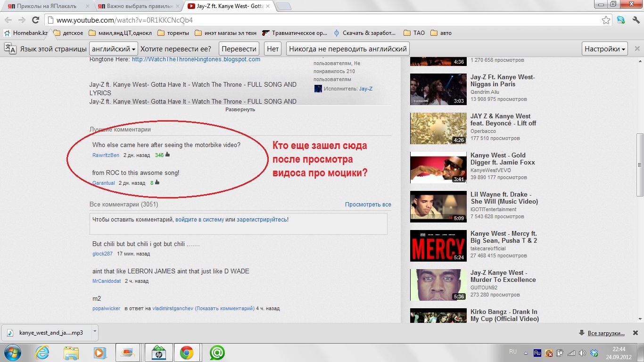
Task: Decline translation with the Нет button
Action: pyautogui.click(x=273, y=49)
